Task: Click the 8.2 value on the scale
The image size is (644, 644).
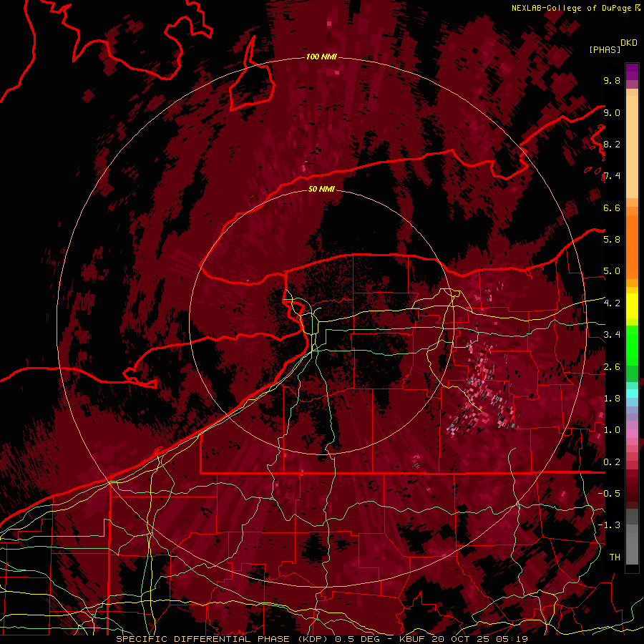Action: (612, 144)
